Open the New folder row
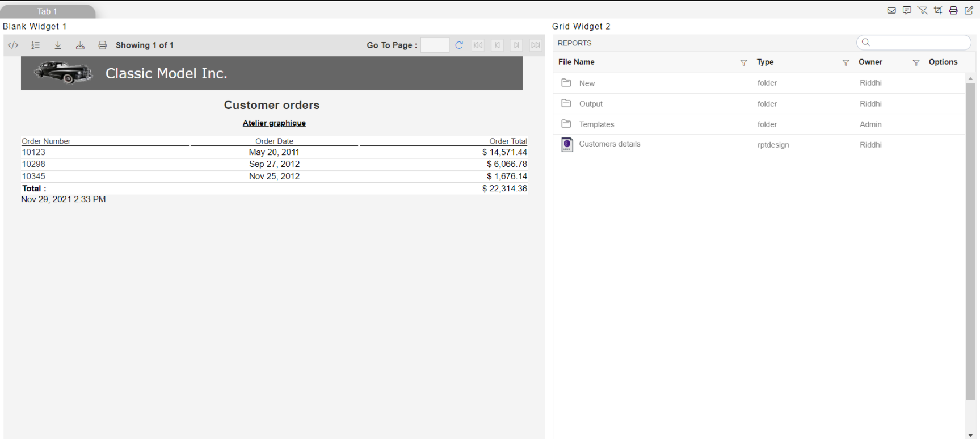The height and width of the screenshot is (439, 980). 759,83
